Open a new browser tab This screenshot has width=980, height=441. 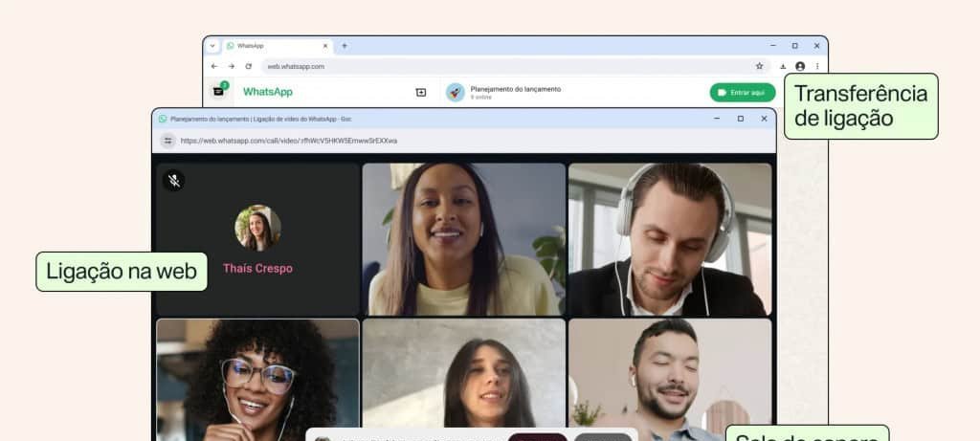[345, 46]
